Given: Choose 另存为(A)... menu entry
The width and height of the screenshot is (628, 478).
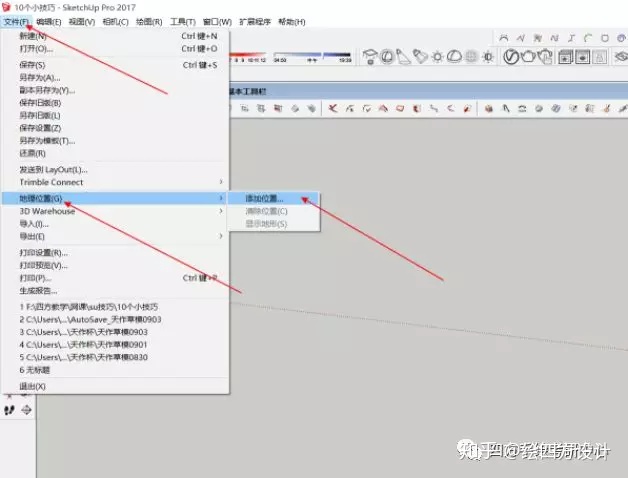Looking at the screenshot, I should point(115,78).
